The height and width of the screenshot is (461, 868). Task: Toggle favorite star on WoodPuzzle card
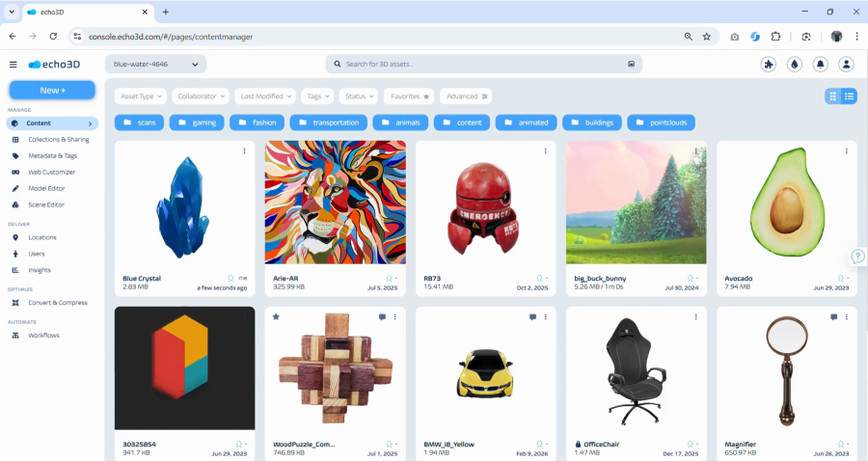[276, 316]
